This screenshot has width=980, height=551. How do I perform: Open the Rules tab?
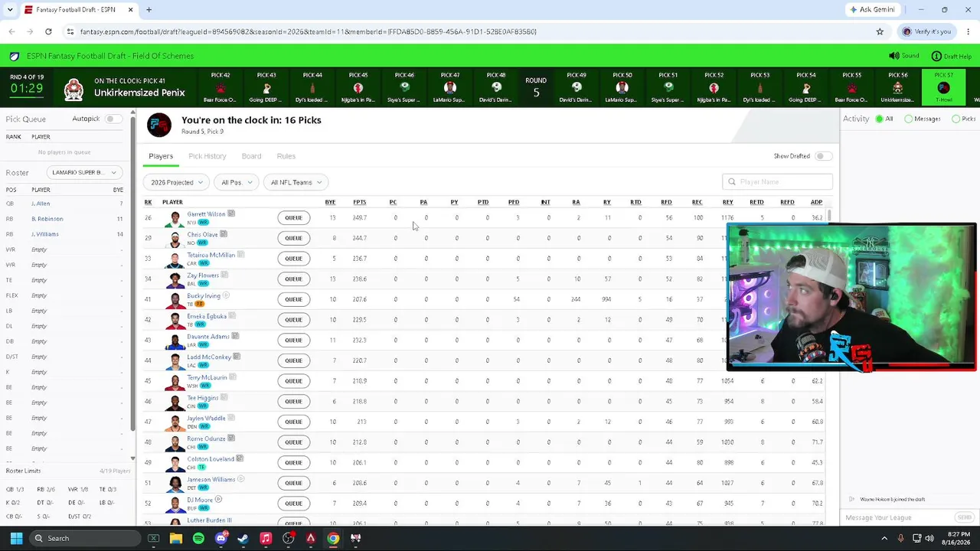pos(286,156)
